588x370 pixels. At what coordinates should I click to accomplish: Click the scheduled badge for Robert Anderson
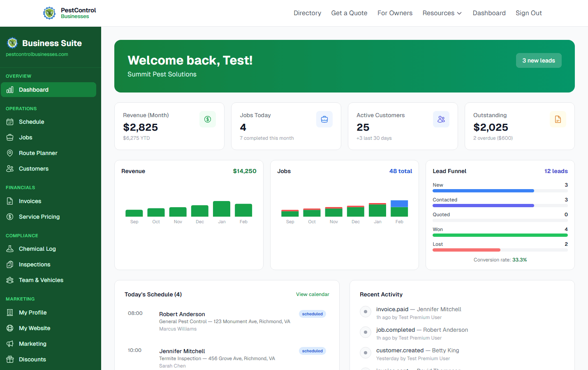[x=312, y=314]
